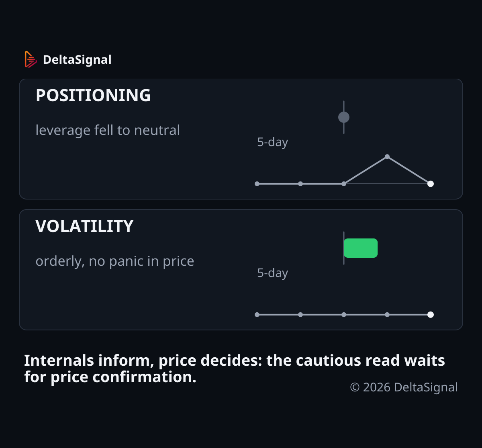The width and height of the screenshot is (482, 448).
Task: Click the DeltaSignal brand name
Action: [x=77, y=59]
